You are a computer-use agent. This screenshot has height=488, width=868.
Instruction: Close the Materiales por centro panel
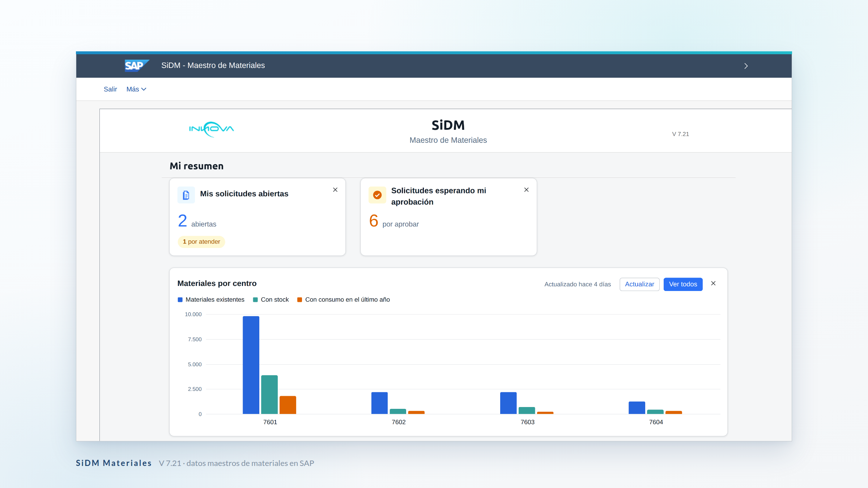713,283
